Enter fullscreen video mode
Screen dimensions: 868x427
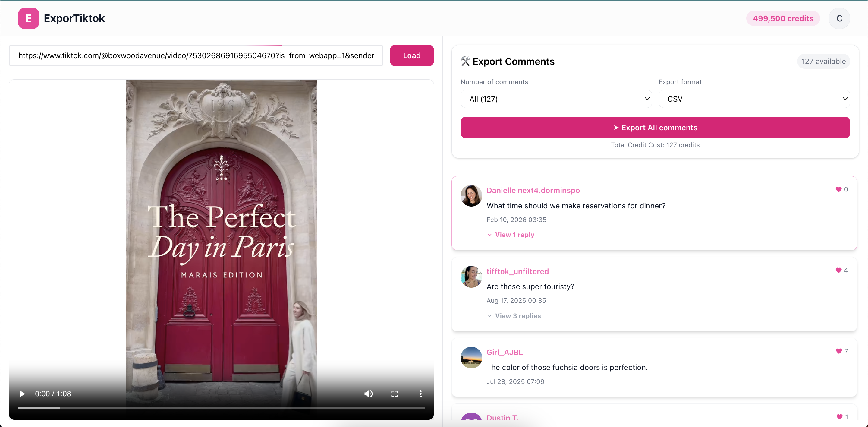[394, 394]
